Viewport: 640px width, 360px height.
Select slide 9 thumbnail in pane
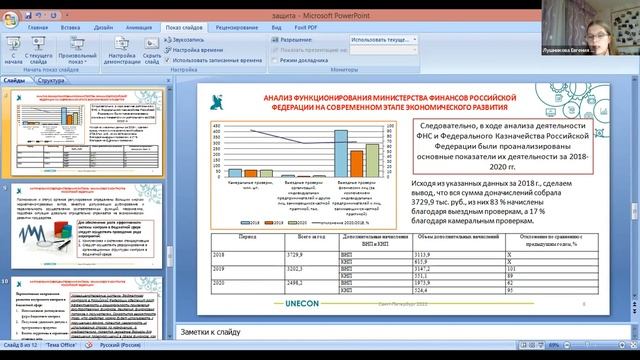(87, 226)
